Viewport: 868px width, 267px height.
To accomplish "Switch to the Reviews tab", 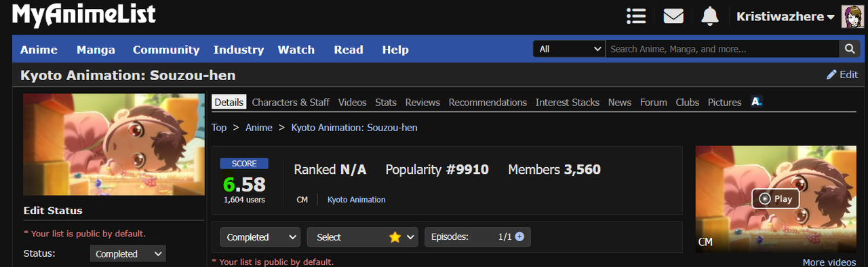I will tap(422, 102).
